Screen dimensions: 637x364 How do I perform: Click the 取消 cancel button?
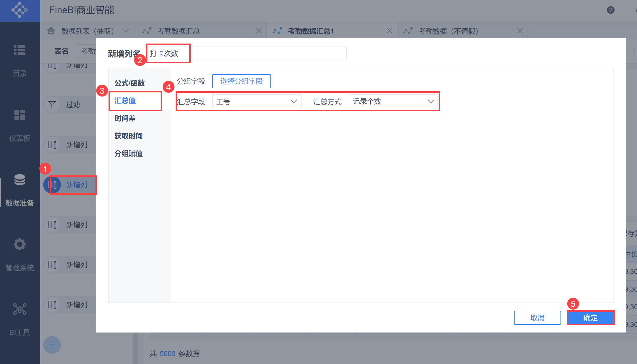(x=537, y=318)
